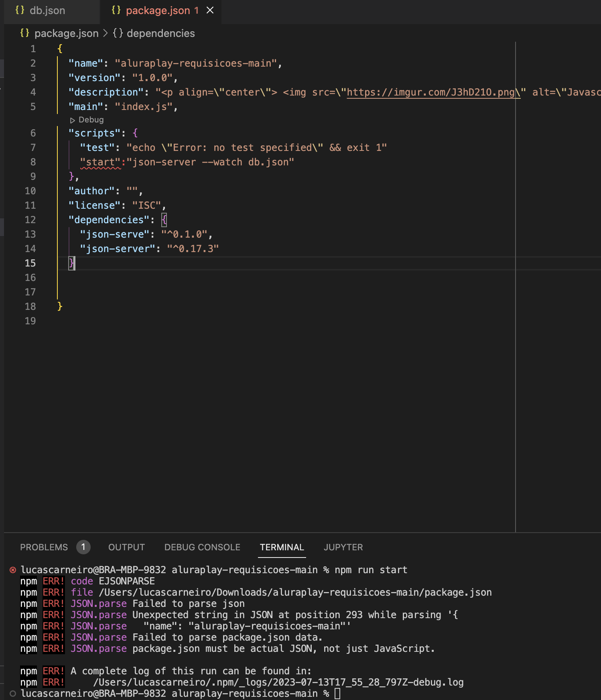601x700 pixels.
Task: Click the 'npm run start' command in terminal
Action: pyautogui.click(x=371, y=570)
